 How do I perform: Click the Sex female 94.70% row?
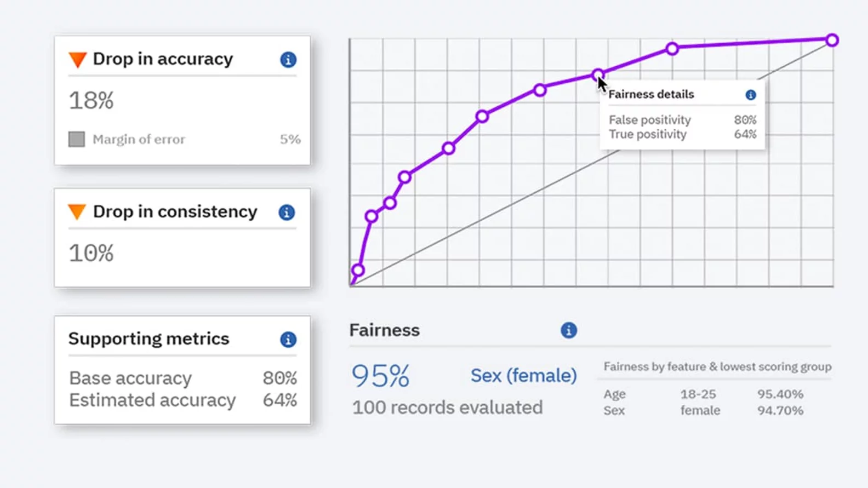[703, 411]
